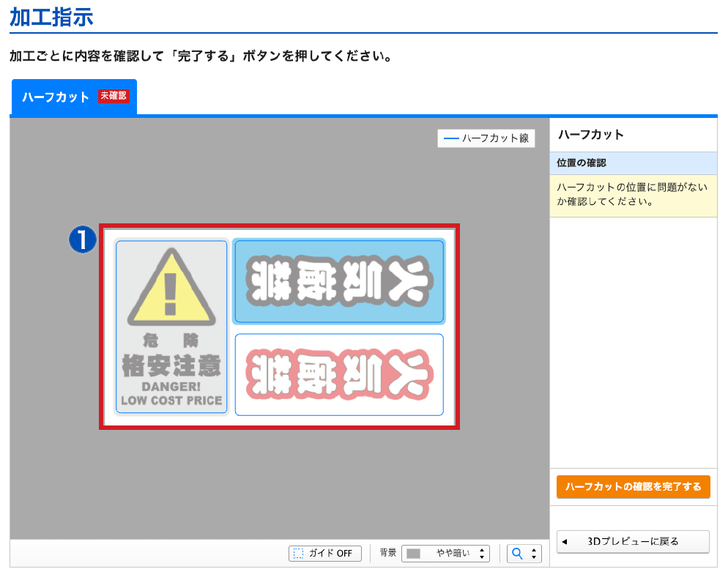Viewport: 728px width, 580px height.
Task: Click the left arrow on the 3Dプレビューに戻る button
Action: click(x=565, y=542)
